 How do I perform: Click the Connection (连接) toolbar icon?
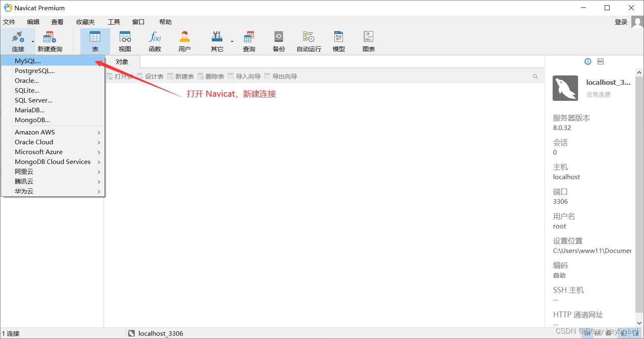tap(18, 41)
